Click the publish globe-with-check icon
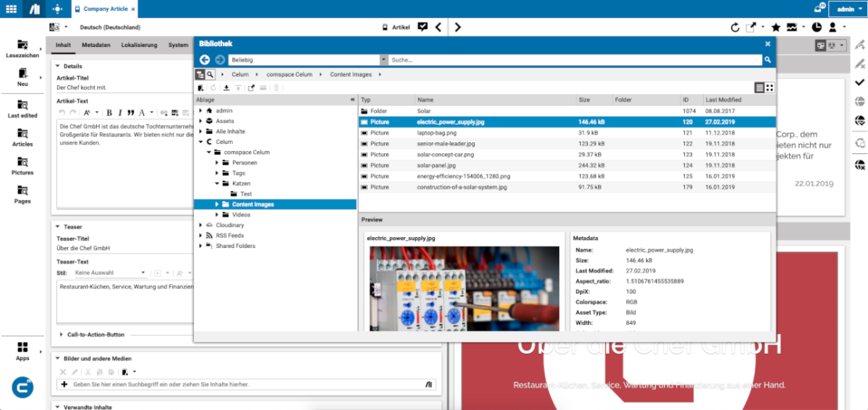 tap(859, 120)
